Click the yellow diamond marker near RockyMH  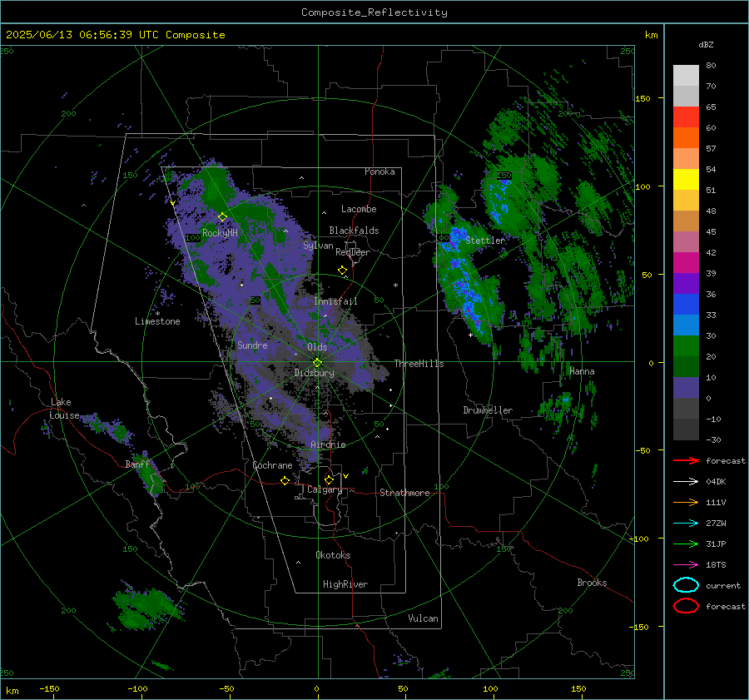pyautogui.click(x=222, y=217)
